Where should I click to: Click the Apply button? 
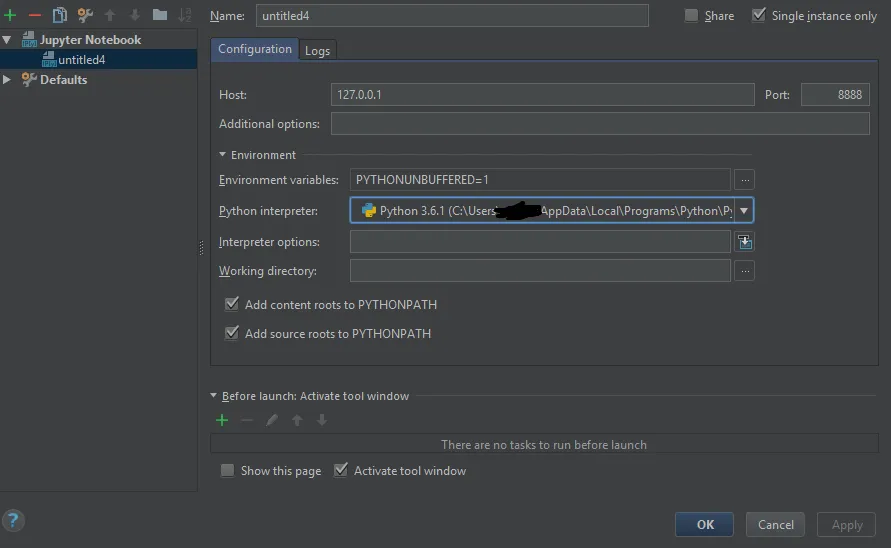847,524
